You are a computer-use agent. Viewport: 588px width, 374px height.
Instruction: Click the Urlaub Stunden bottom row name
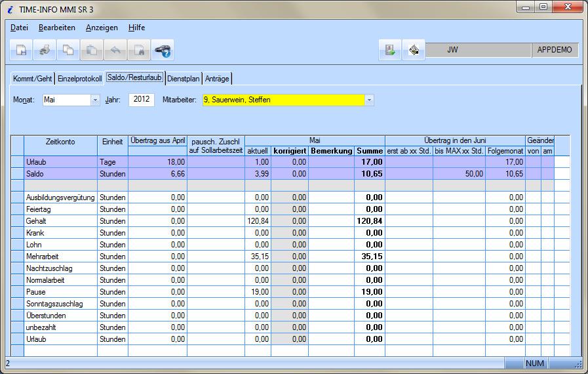(60, 339)
